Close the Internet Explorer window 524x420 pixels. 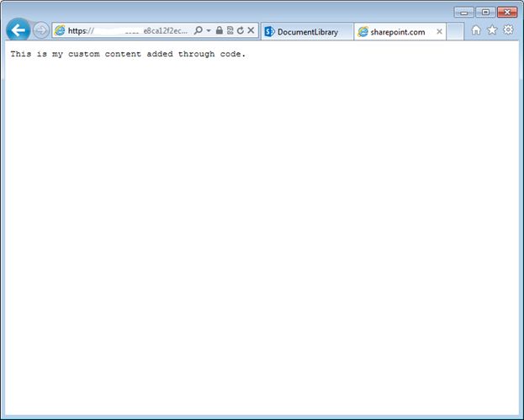(507, 13)
